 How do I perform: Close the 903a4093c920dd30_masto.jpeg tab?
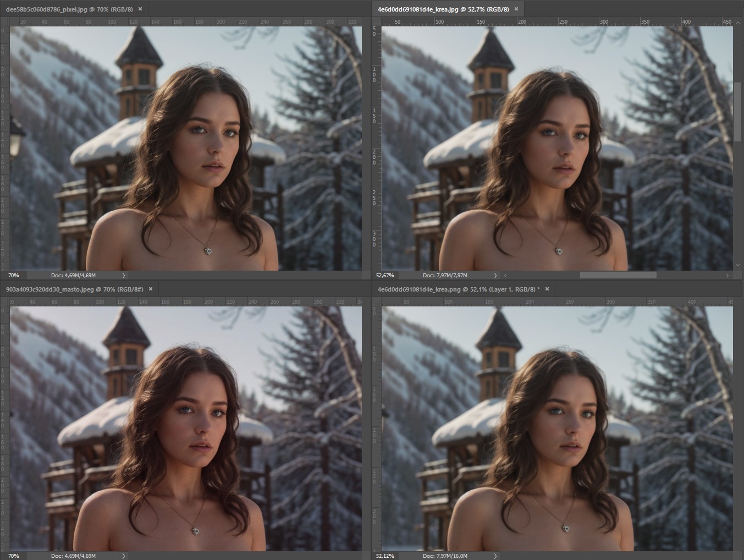(151, 289)
